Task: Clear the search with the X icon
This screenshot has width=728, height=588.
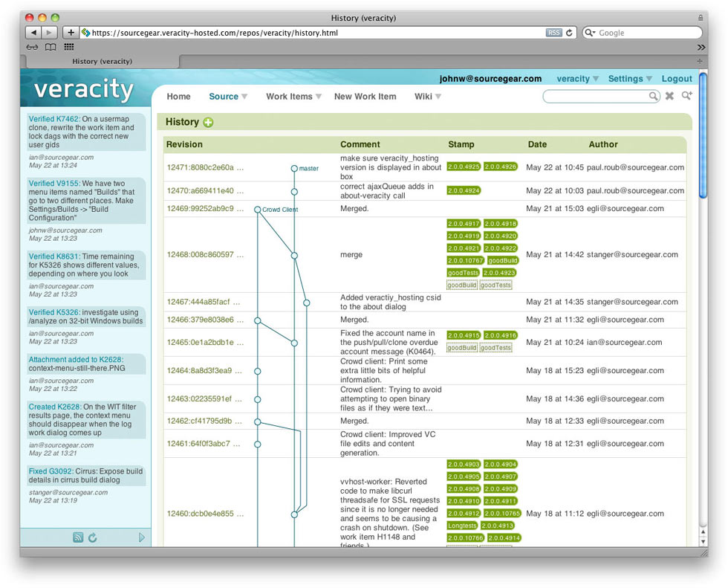Action: click(x=669, y=97)
